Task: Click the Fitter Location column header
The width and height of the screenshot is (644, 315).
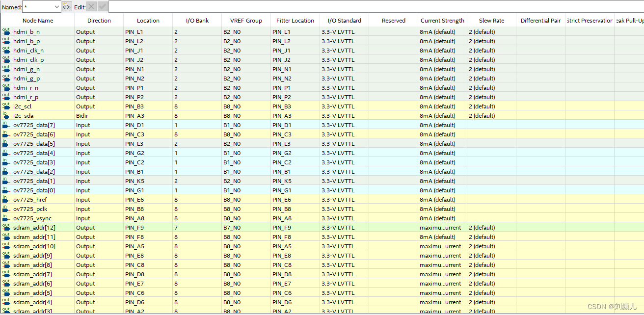Action: [295, 21]
